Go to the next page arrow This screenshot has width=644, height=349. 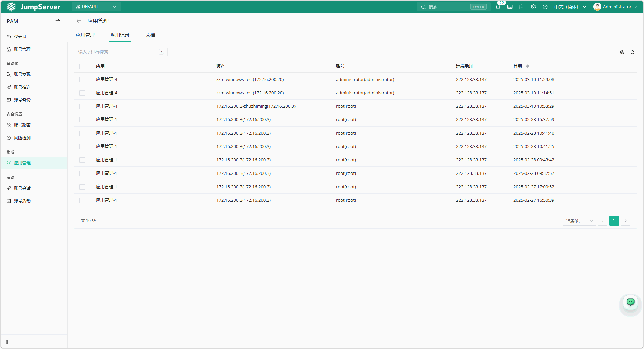(x=626, y=221)
